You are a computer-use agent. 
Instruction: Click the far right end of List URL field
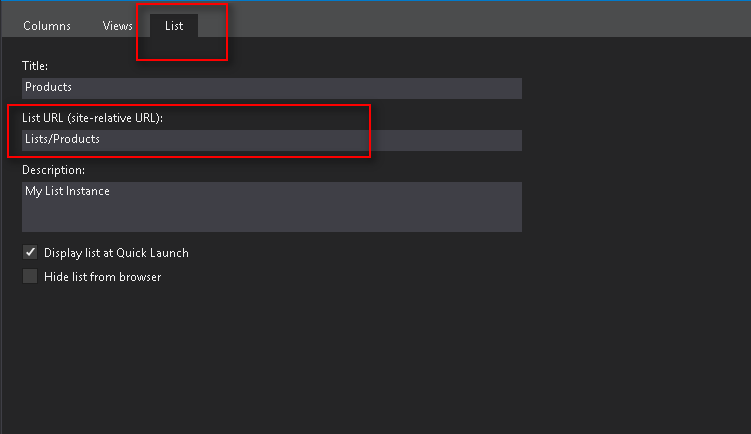point(510,140)
